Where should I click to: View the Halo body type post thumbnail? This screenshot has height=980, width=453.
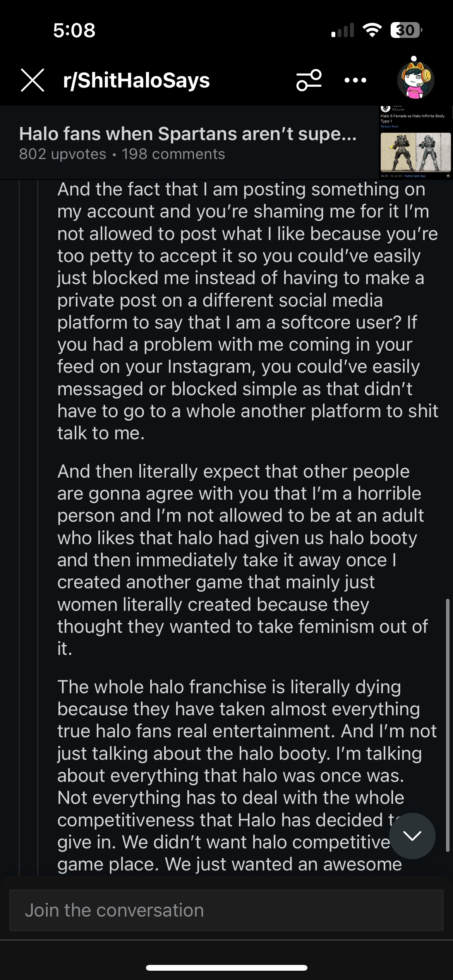pos(415,142)
